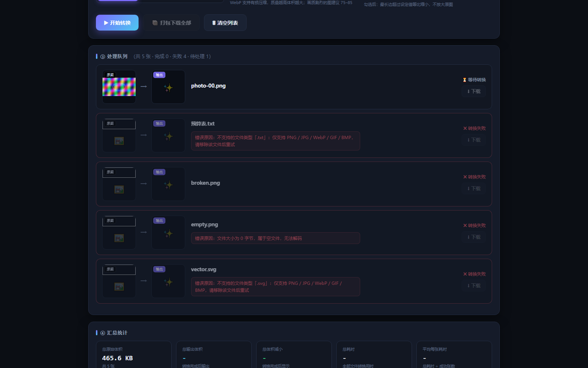This screenshot has height=368, width=588.
Task: Clear the list with 清空列表
Action: click(225, 23)
